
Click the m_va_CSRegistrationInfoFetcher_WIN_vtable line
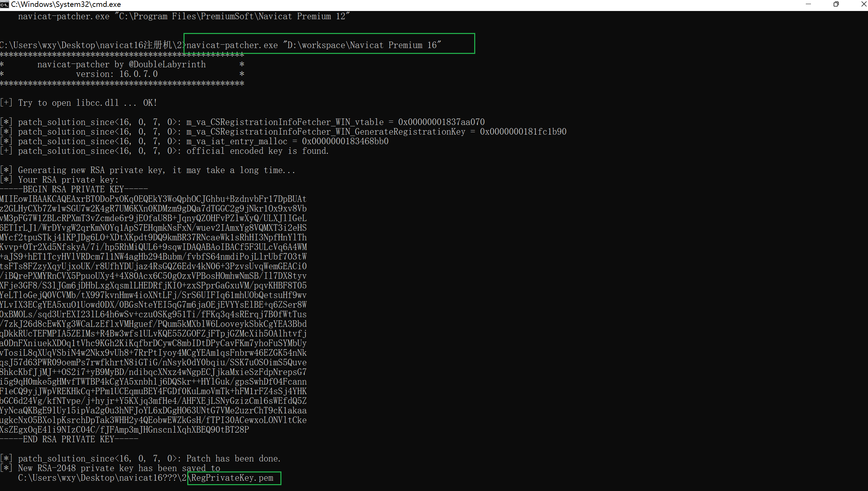pos(242,122)
